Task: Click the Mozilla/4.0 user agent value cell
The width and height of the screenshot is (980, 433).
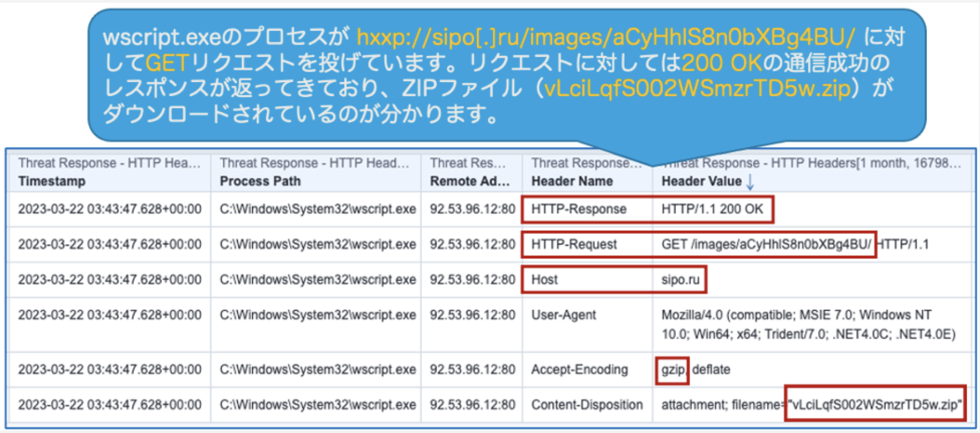Action: click(x=808, y=324)
